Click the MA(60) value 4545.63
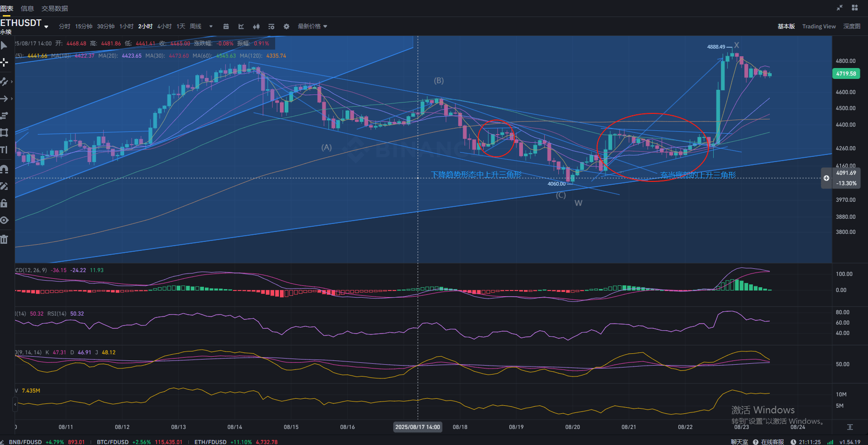The width and height of the screenshot is (868, 445). pos(226,56)
